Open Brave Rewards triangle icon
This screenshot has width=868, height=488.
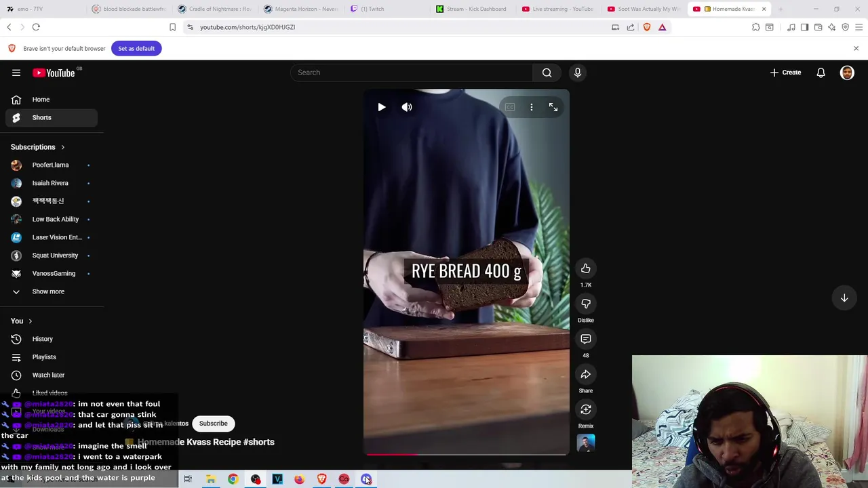pos(663,27)
